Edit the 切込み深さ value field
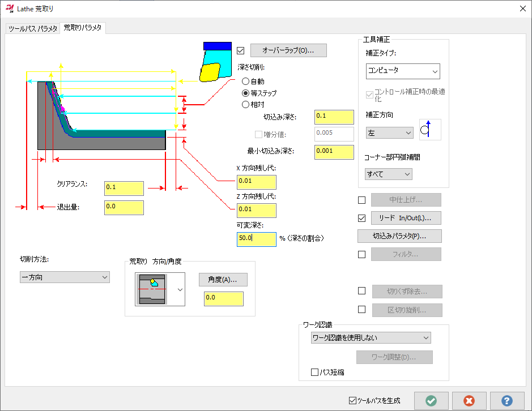 [334, 117]
